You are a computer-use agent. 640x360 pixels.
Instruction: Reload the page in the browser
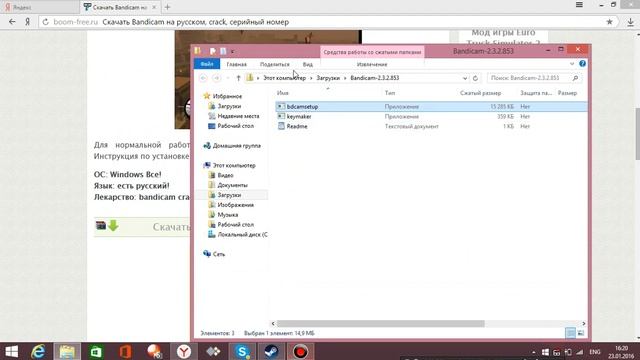(x=46, y=22)
